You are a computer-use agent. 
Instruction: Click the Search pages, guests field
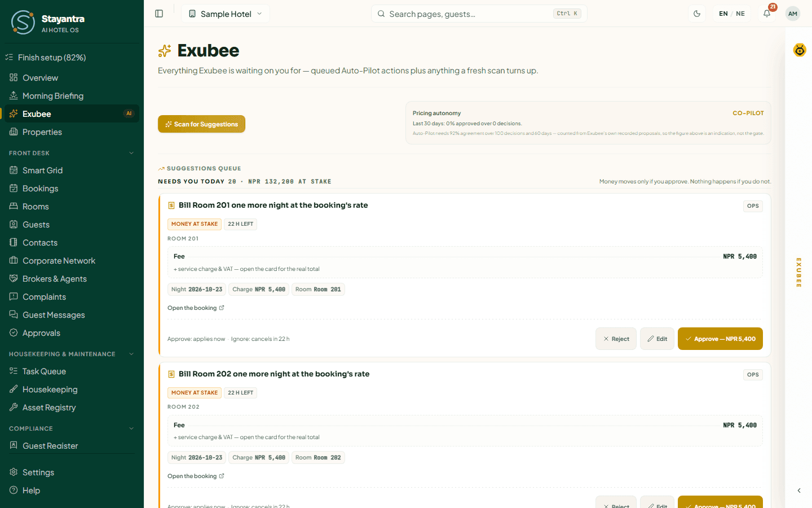pyautogui.click(x=479, y=14)
